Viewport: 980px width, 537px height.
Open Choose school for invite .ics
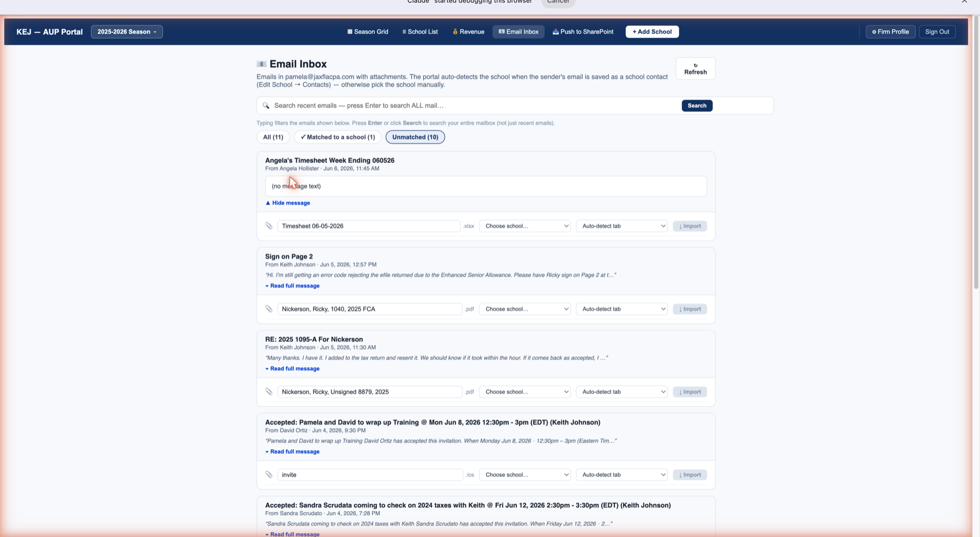pos(525,475)
